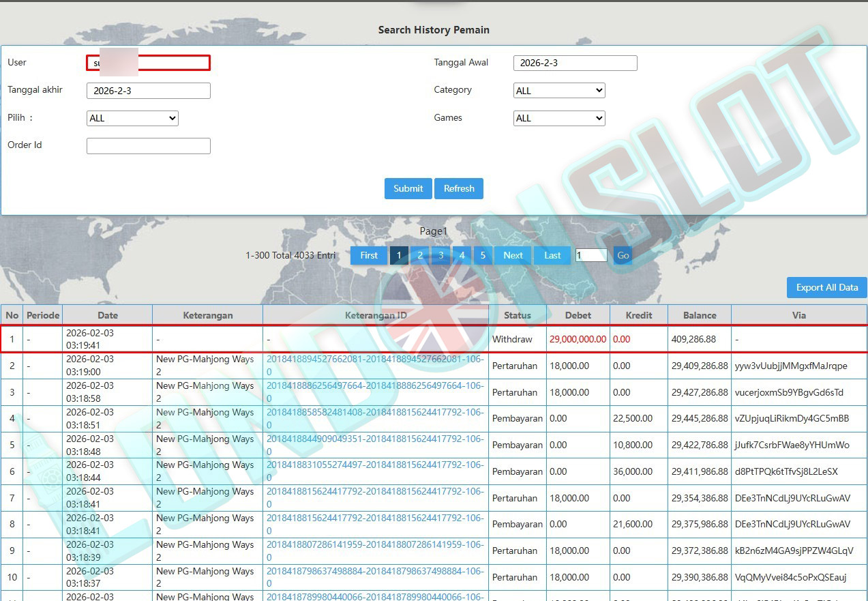Go to page 2 of results

[x=420, y=256]
